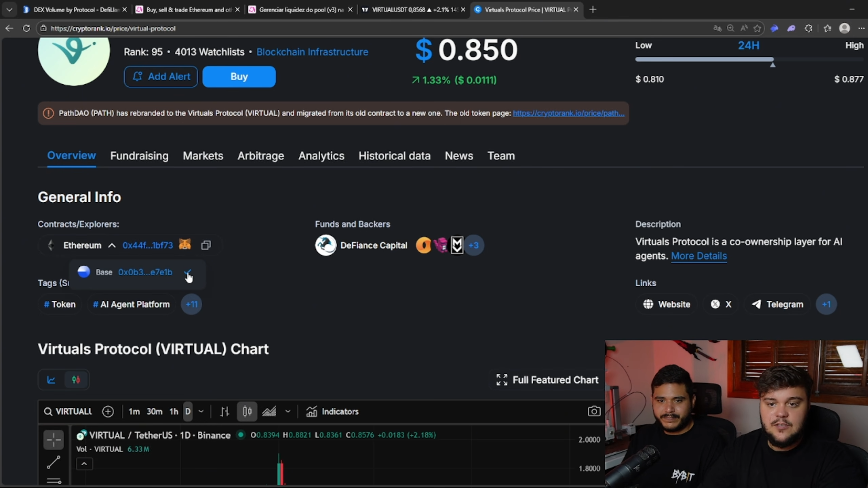Collapse the Ethereum contracts dropdown chevron
This screenshot has width=868, height=488.
coord(112,245)
